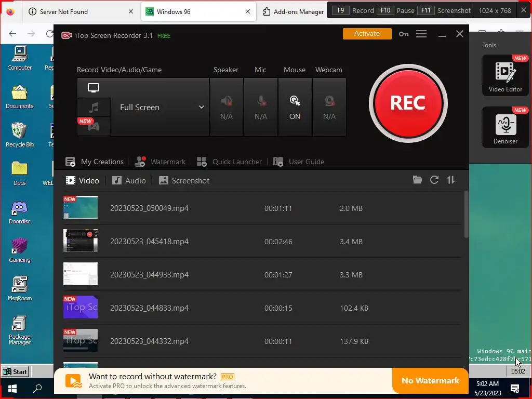
Task: Select file name 20230523_044933.mp4
Action: click(x=149, y=275)
